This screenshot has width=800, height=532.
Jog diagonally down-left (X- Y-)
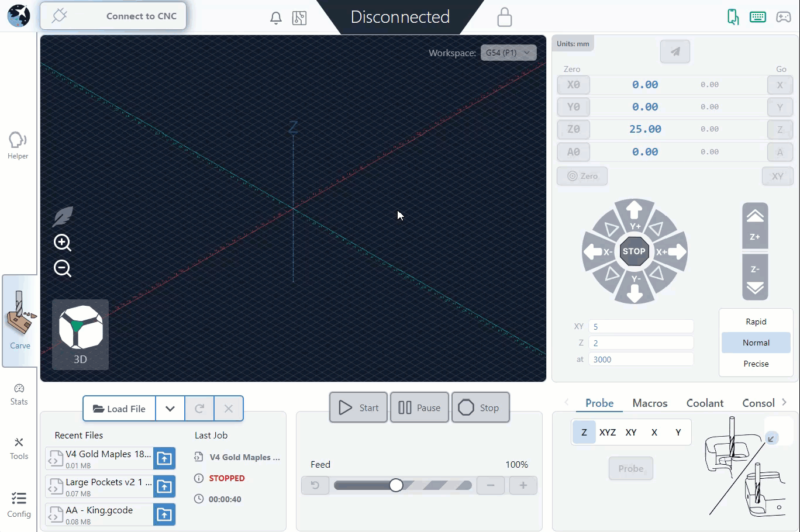[x=611, y=274]
